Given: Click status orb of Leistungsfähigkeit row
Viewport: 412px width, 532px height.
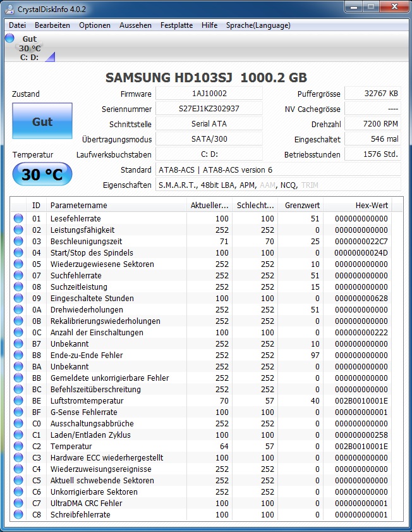Looking at the screenshot, I should (18, 230).
